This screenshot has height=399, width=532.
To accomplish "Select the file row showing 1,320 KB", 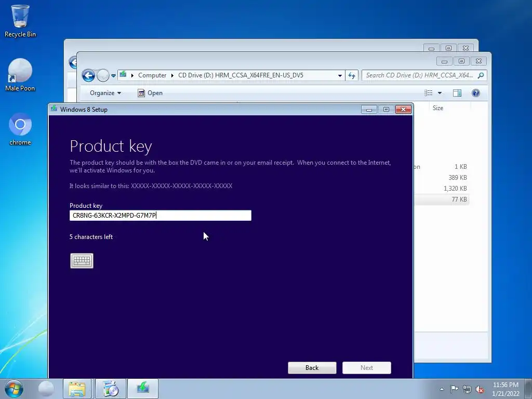I will (x=441, y=189).
